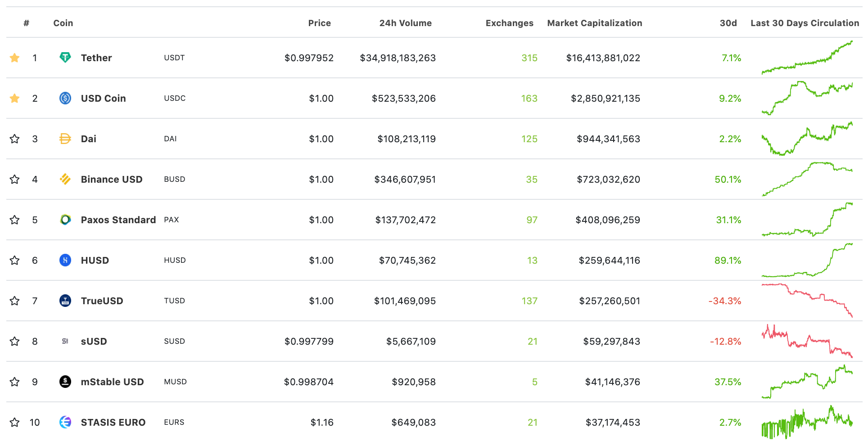This screenshot has height=441, width=868.
Task: Open the USD Coin page link
Action: (x=104, y=98)
